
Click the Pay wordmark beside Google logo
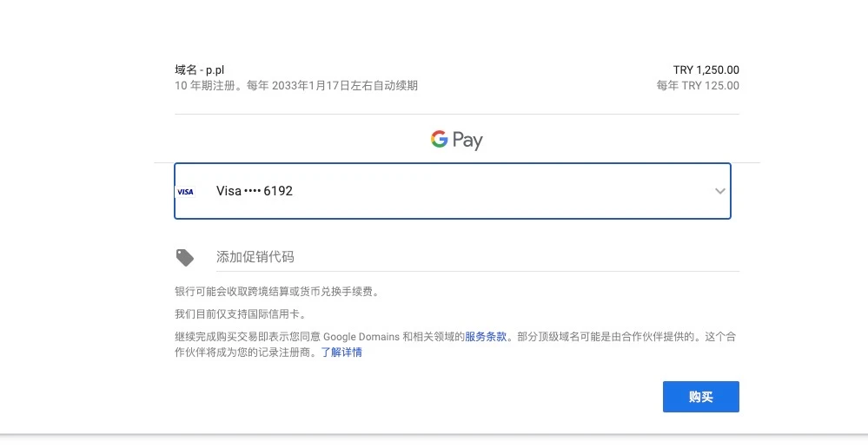pos(467,141)
